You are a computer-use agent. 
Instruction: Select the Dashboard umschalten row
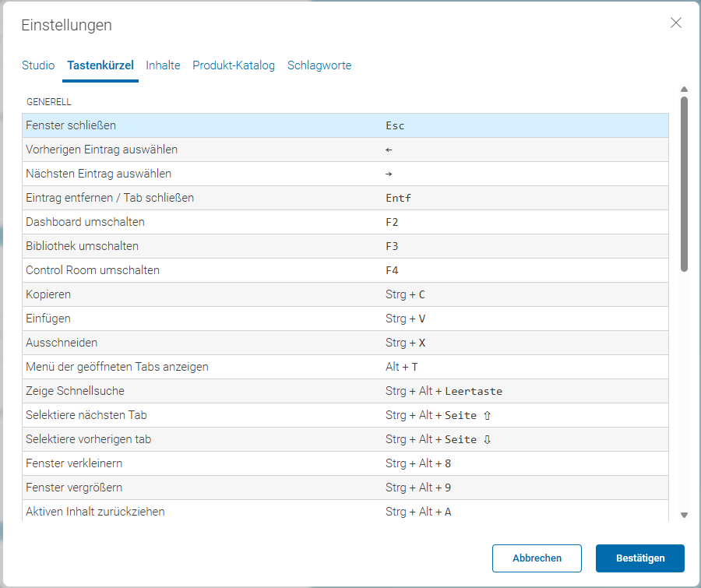[x=345, y=222]
